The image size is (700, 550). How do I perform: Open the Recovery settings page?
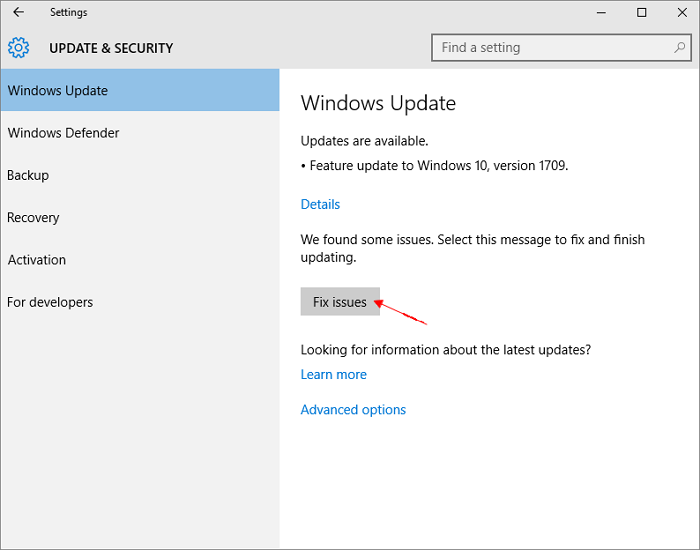[33, 217]
